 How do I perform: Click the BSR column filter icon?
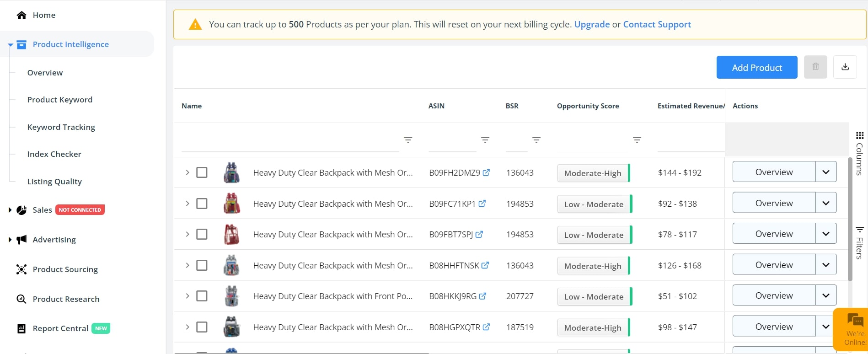pyautogui.click(x=536, y=139)
